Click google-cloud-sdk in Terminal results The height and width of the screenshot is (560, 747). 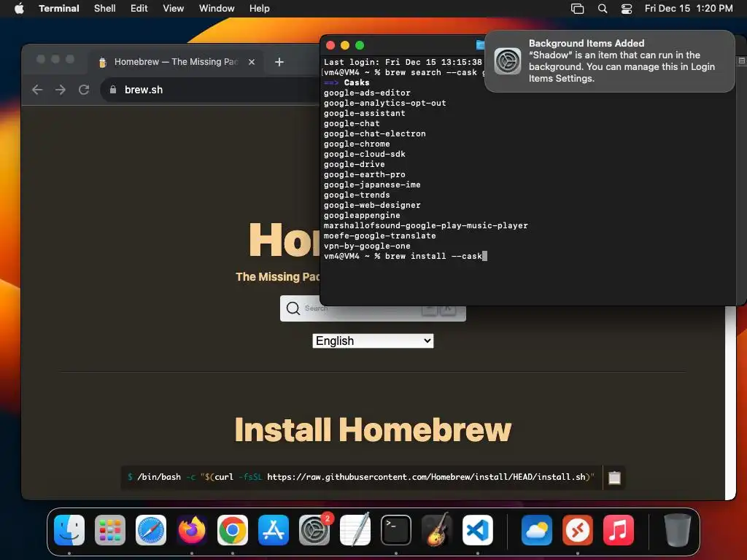point(365,154)
